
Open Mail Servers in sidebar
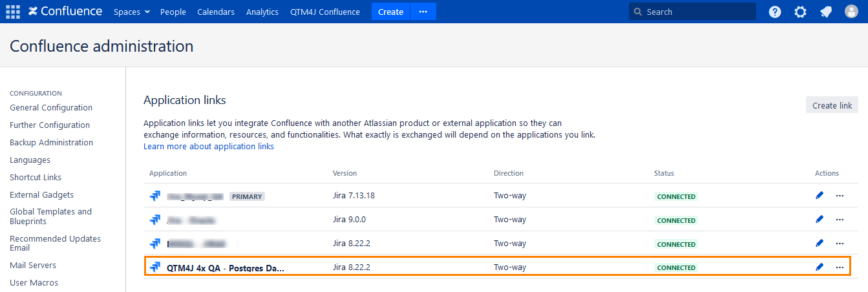[33, 266]
